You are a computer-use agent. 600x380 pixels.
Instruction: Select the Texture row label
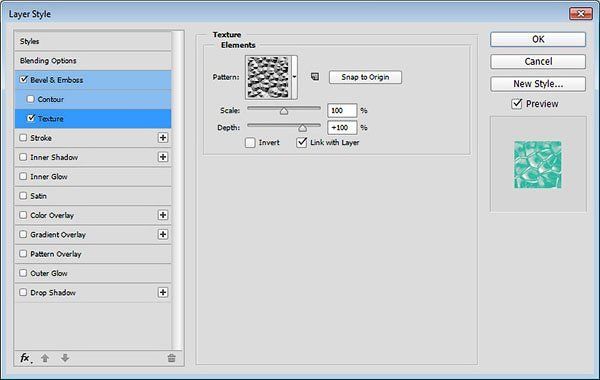click(x=51, y=119)
